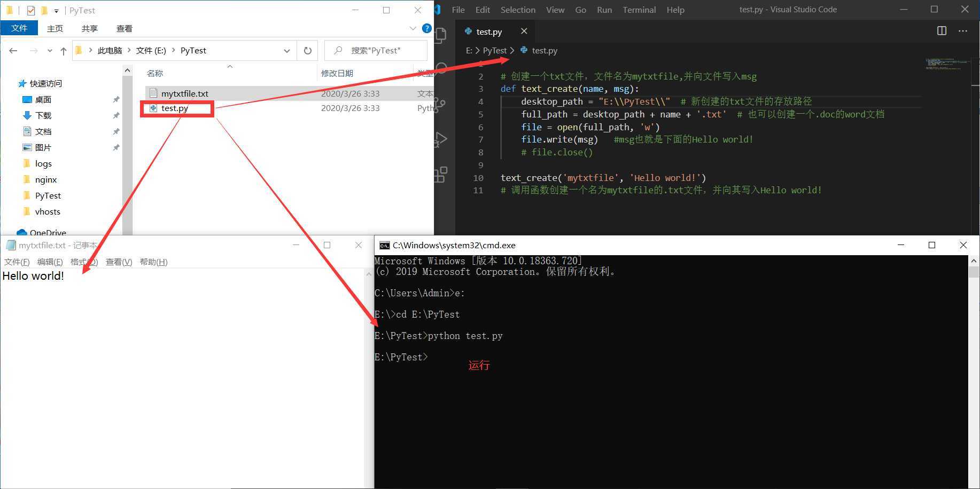The width and height of the screenshot is (980, 489).
Task: Open 编辑(E) menu in Notepad
Action: (x=50, y=262)
